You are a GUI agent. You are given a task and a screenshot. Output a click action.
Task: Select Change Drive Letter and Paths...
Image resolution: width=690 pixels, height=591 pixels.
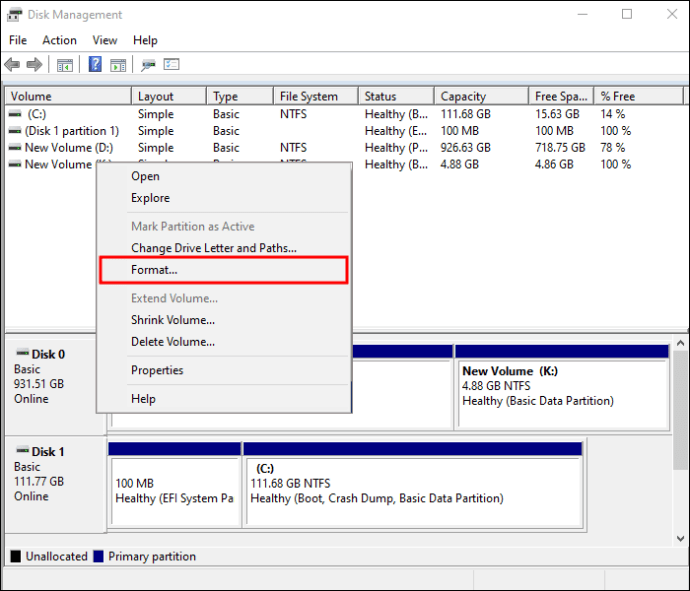click(x=213, y=248)
